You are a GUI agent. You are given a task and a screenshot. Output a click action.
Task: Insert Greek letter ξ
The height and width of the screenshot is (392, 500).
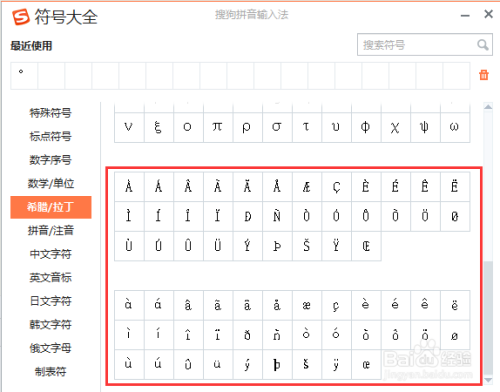(x=159, y=128)
